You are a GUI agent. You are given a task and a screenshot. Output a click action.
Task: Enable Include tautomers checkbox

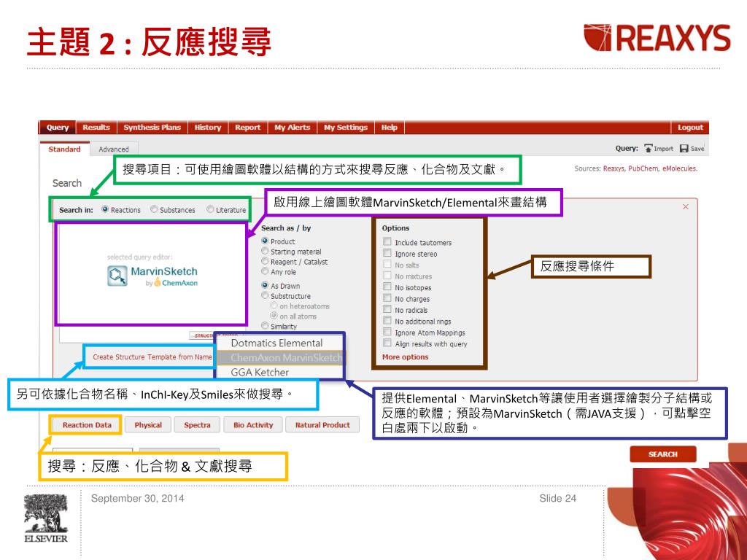pos(387,242)
